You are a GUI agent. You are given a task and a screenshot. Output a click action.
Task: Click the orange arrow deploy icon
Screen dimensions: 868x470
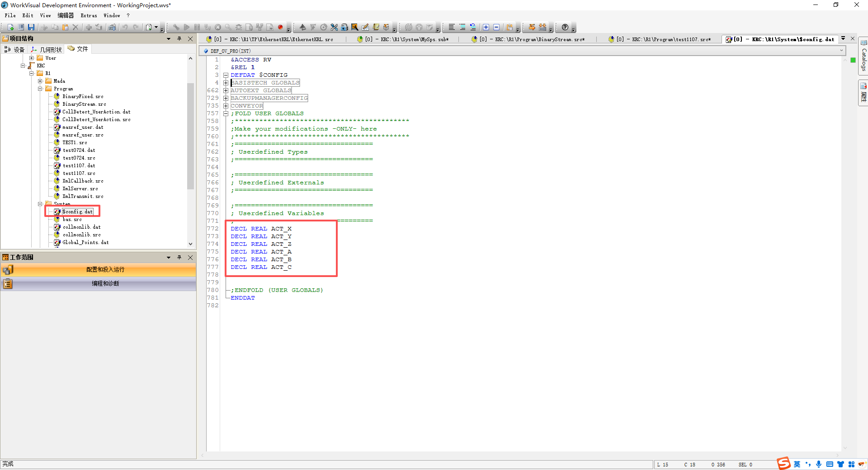[532, 28]
